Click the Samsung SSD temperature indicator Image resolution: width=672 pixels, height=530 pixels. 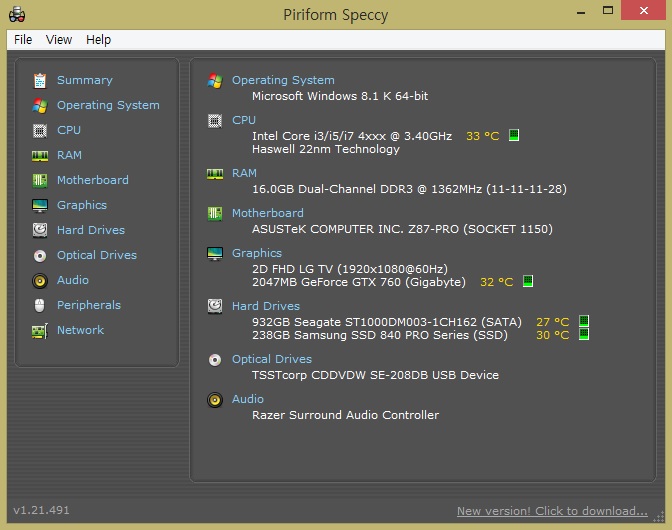tap(584, 335)
